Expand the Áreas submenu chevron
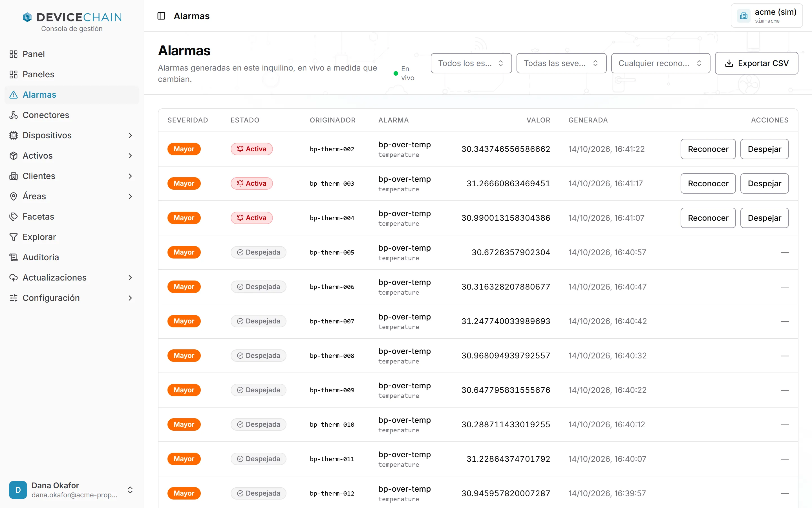Image resolution: width=812 pixels, height=508 pixels. coord(130,196)
